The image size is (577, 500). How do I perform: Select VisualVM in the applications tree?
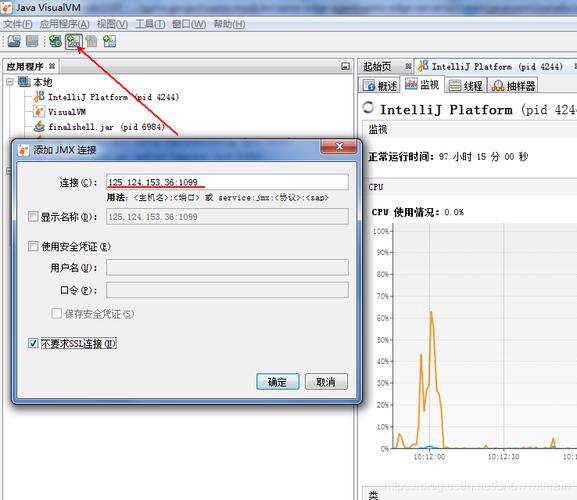tap(67, 111)
